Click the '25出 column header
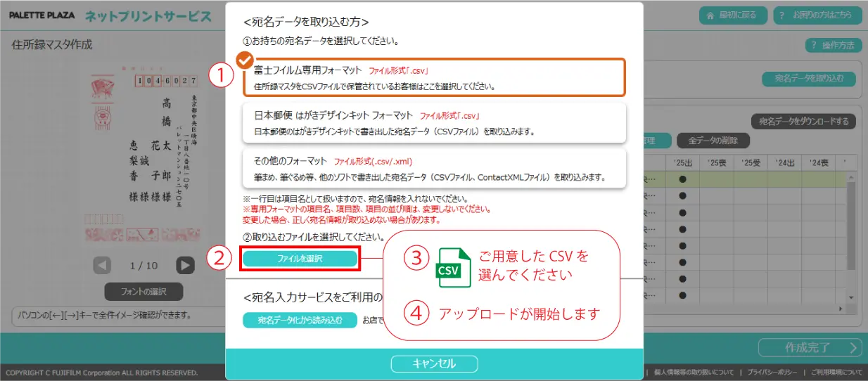This screenshot has width=868, height=381. pos(682,163)
